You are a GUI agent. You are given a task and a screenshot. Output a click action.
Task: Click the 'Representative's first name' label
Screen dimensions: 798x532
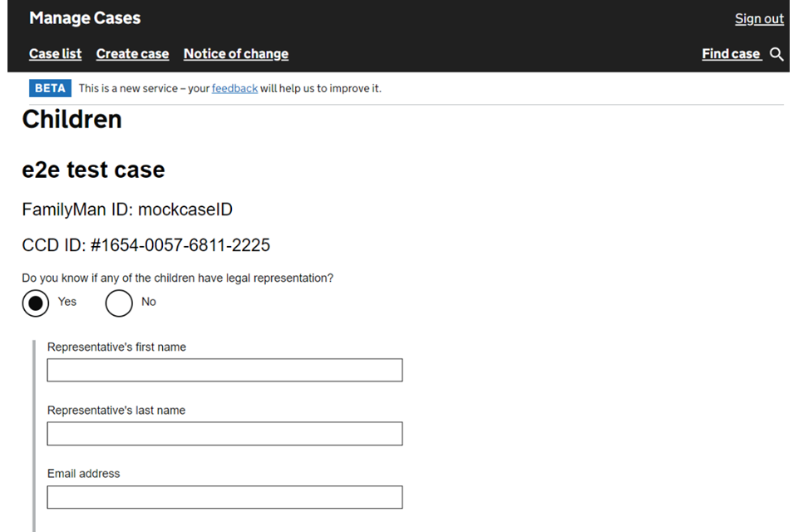click(x=116, y=347)
